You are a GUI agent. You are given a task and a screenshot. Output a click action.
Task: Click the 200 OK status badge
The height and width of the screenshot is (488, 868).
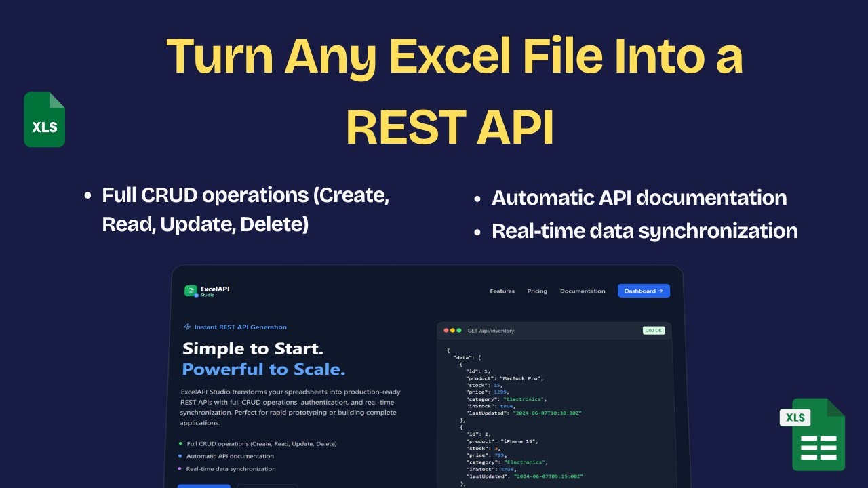(654, 331)
